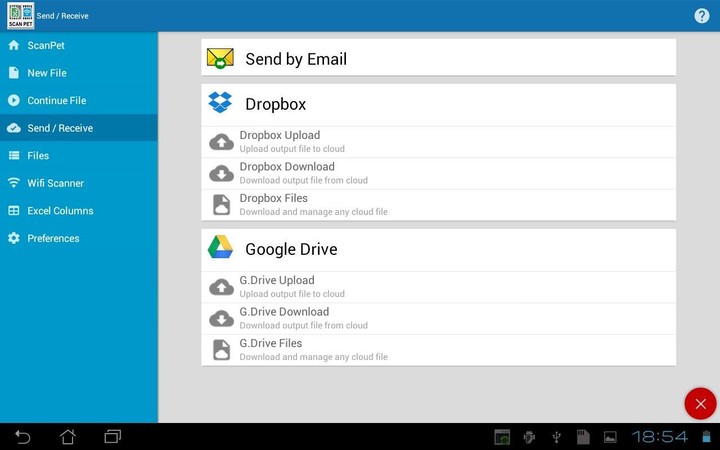
Task: Open Excel Columns settings
Action: click(x=60, y=211)
